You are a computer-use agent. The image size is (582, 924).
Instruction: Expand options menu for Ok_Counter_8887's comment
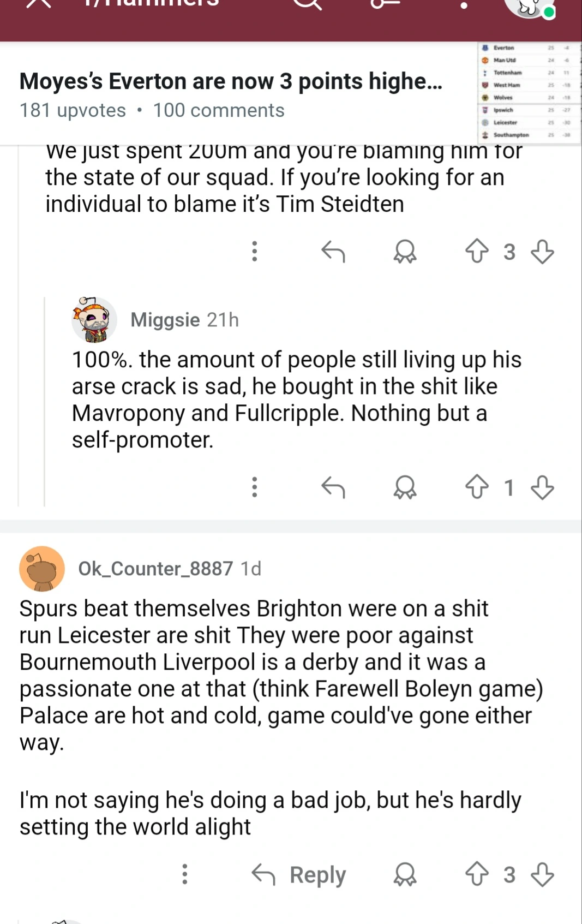point(185,874)
